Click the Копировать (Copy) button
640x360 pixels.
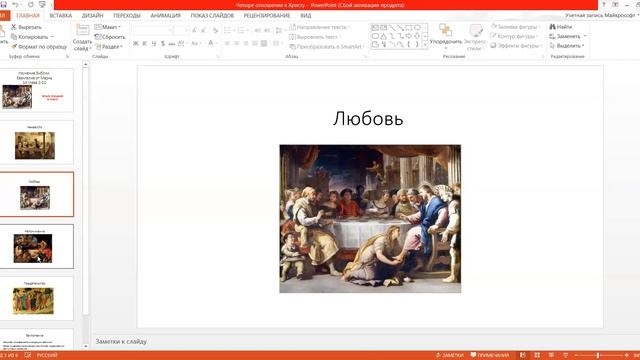tap(32, 37)
